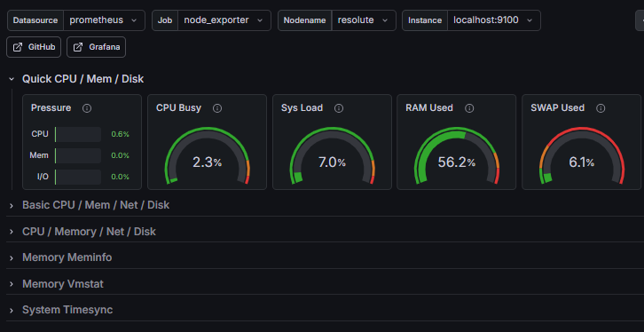Open the Datasource prometheus dropdown
Viewport: 644px width, 332px height.
(x=104, y=20)
